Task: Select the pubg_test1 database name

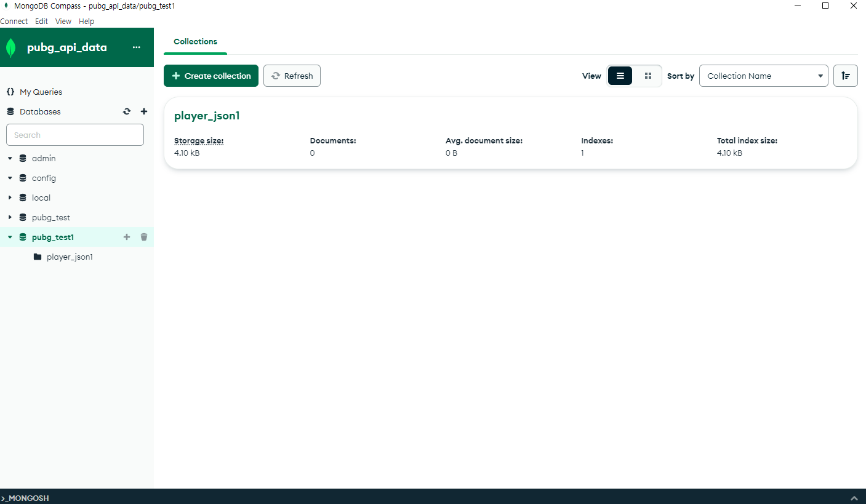Action: pyautogui.click(x=53, y=237)
